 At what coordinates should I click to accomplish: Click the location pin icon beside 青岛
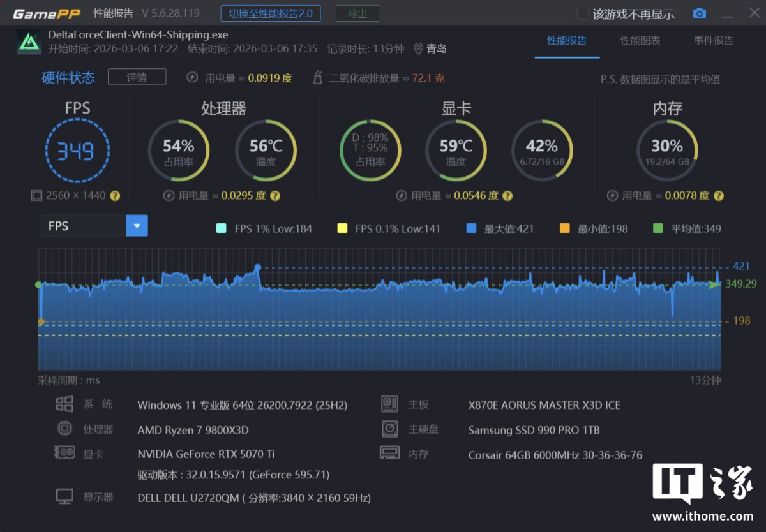click(x=419, y=48)
